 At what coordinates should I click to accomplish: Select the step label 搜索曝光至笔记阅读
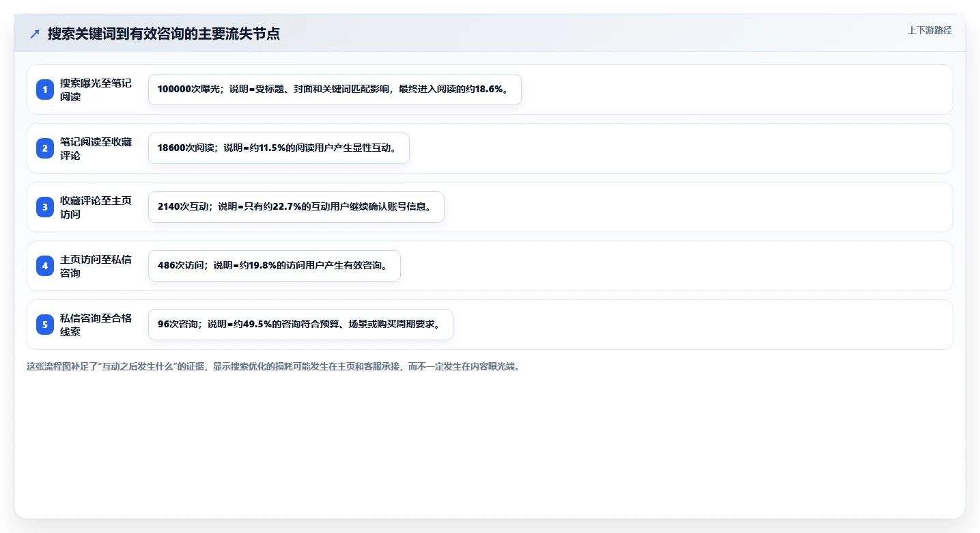pos(96,90)
